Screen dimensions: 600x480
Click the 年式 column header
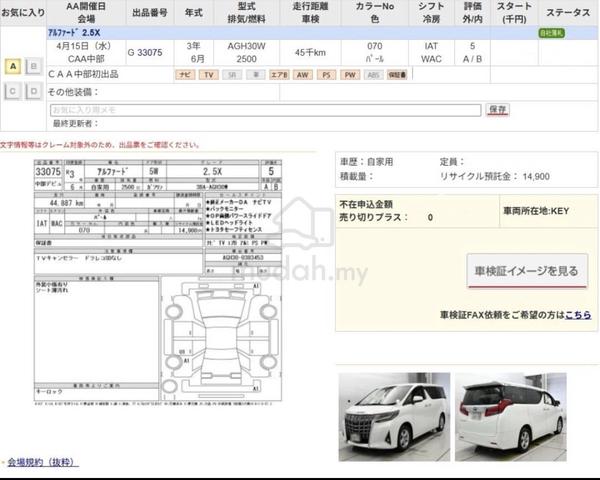(194, 13)
